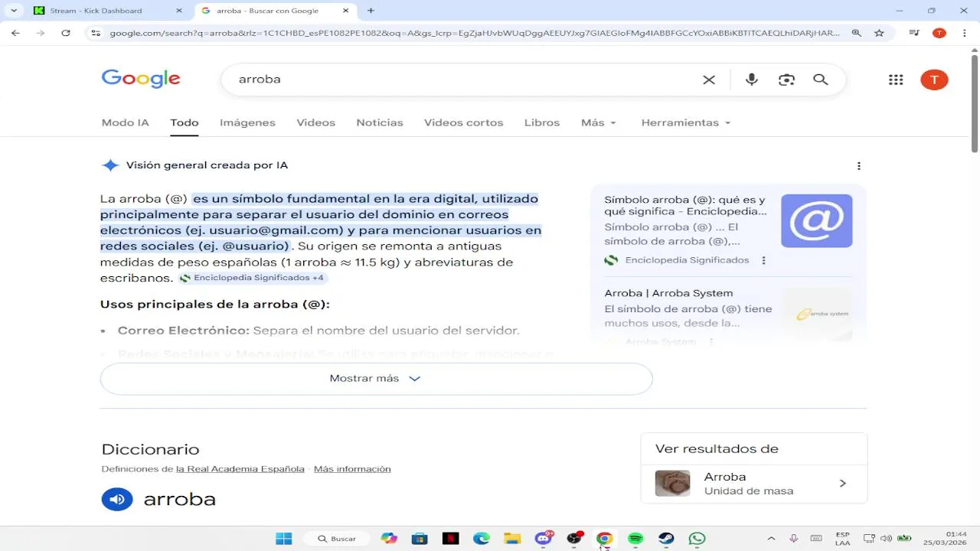The width and height of the screenshot is (980, 551).
Task: Close the arroba - Buscar con Google tab
Action: point(346,11)
